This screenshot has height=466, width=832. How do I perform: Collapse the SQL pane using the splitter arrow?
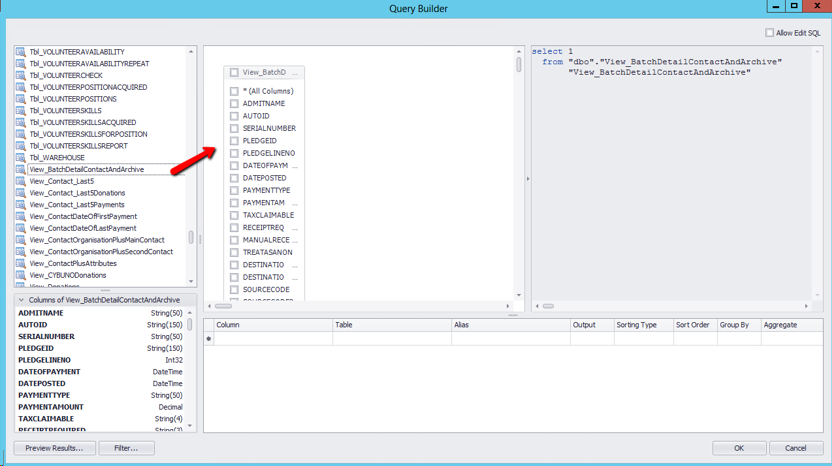528,179
